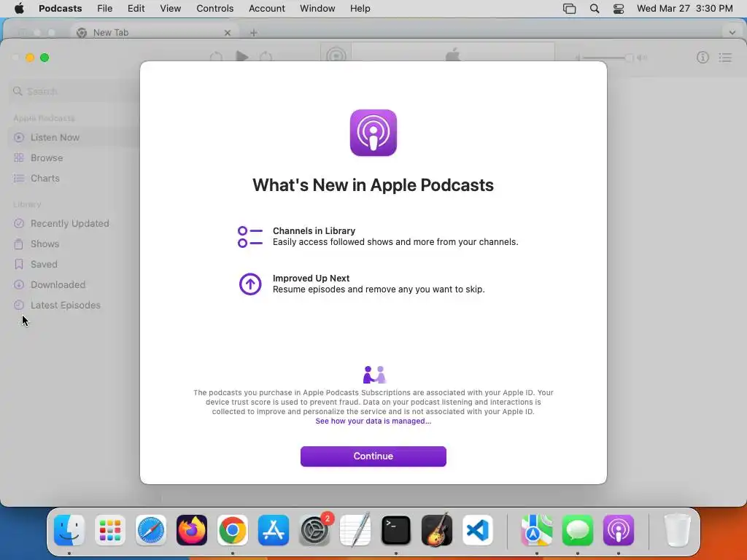Open Launchpad from the Dock
The image size is (747, 560).
click(x=110, y=530)
